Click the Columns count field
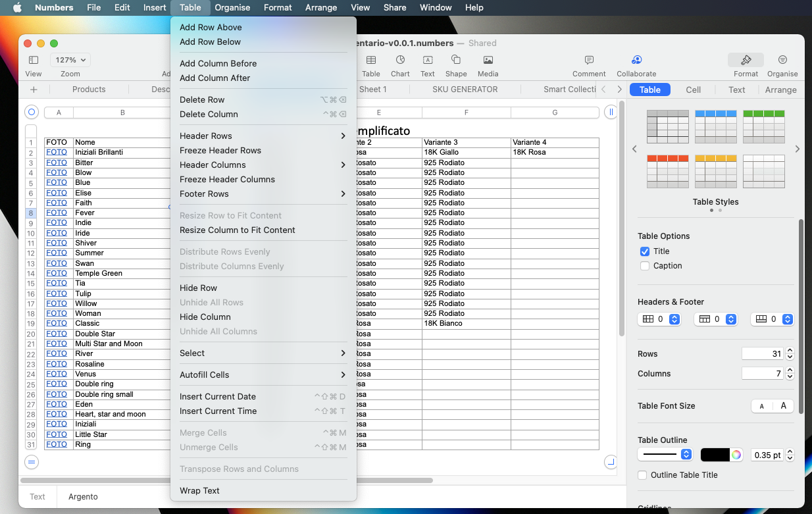Image resolution: width=812 pixels, height=514 pixels. (763, 374)
